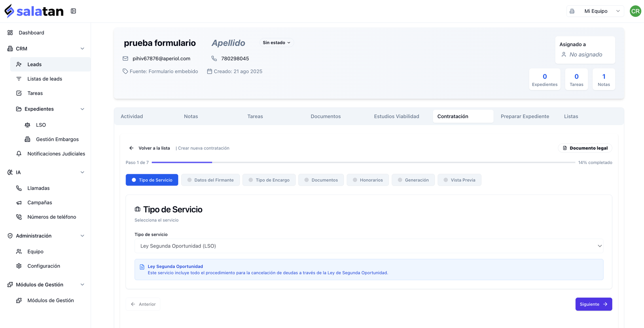
Task: Click the Notificaciones Judiciales bell icon
Action: (x=19, y=154)
